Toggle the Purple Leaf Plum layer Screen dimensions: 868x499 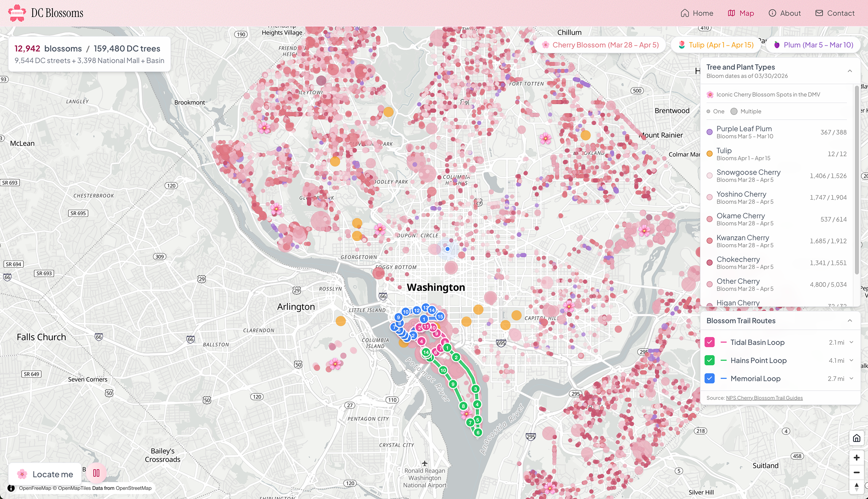click(x=776, y=132)
